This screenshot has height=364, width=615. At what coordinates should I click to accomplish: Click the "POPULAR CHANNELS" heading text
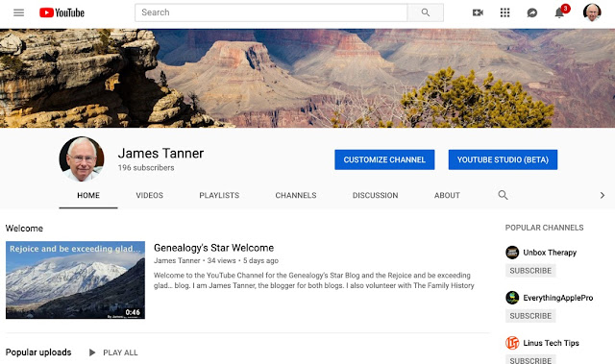545,228
